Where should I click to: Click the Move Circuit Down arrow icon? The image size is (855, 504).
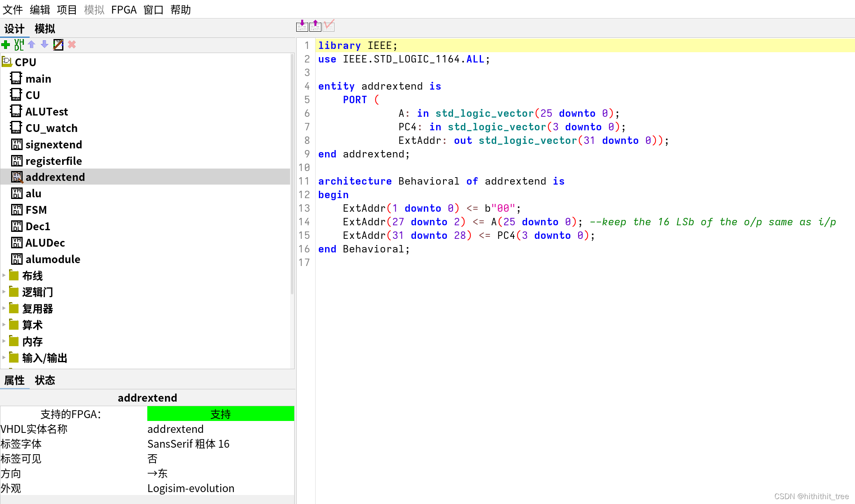(44, 44)
